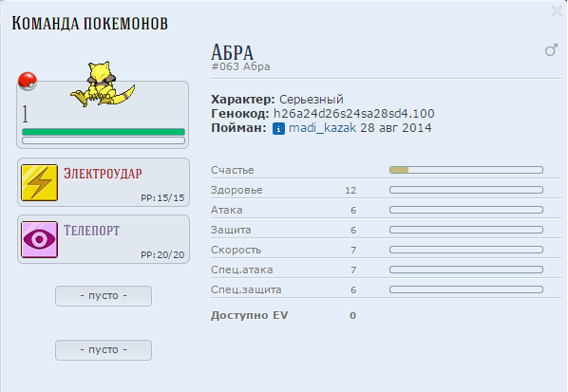The width and height of the screenshot is (568, 392).
Task: Click the Счастье happiness bar
Action: click(x=466, y=170)
